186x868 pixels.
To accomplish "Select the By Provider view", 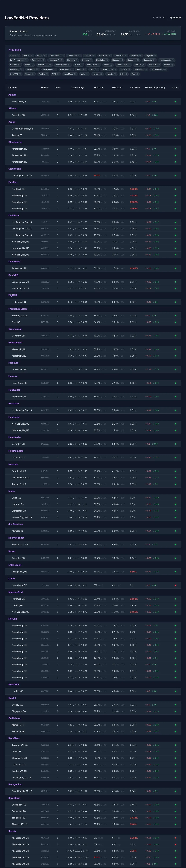I will (175, 18).
